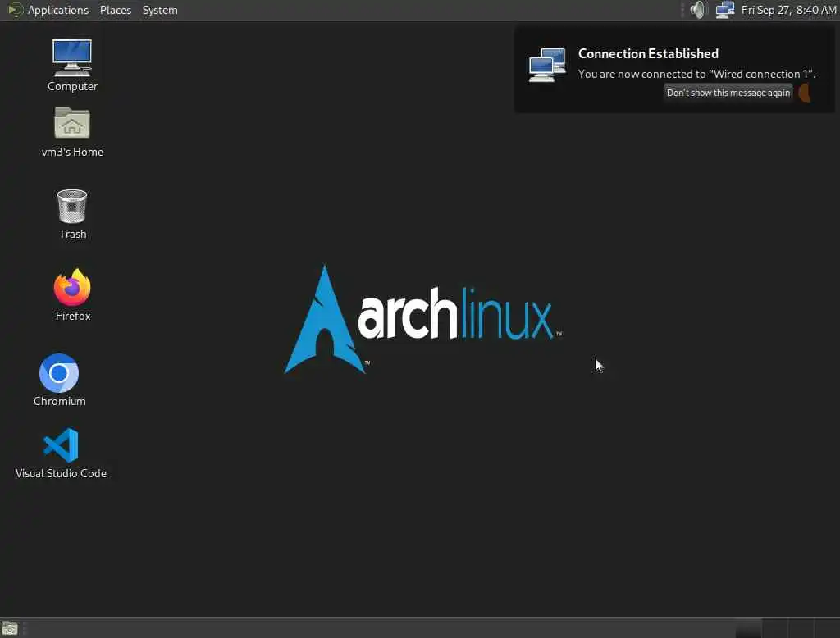This screenshot has height=638, width=840.
Task: Click the volume speaker icon in panel
Action: click(x=698, y=10)
